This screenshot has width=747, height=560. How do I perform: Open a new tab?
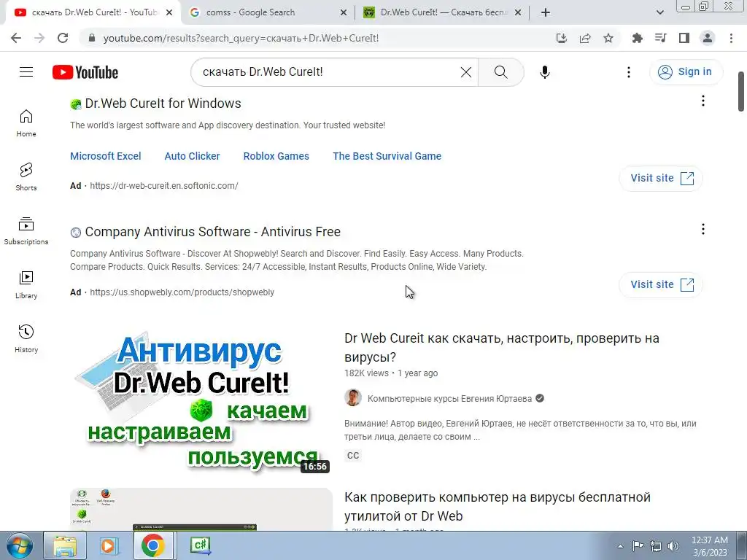[546, 12]
